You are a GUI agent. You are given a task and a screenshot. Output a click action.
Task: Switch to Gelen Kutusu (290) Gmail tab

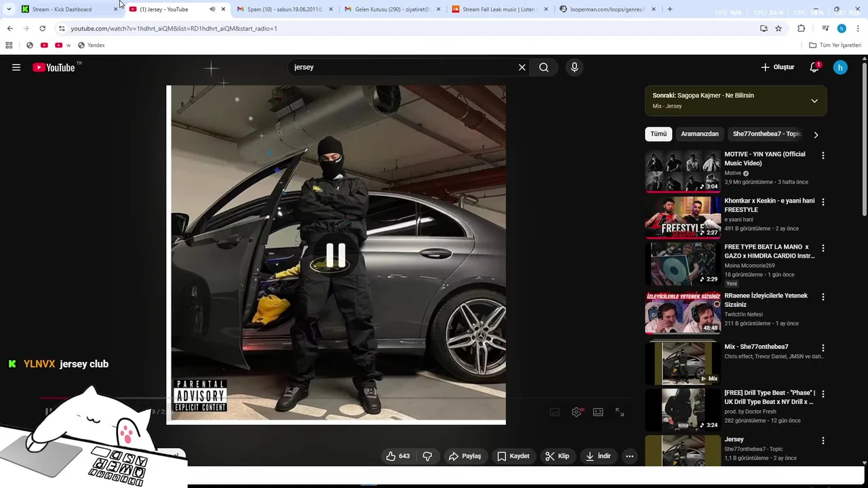392,9
